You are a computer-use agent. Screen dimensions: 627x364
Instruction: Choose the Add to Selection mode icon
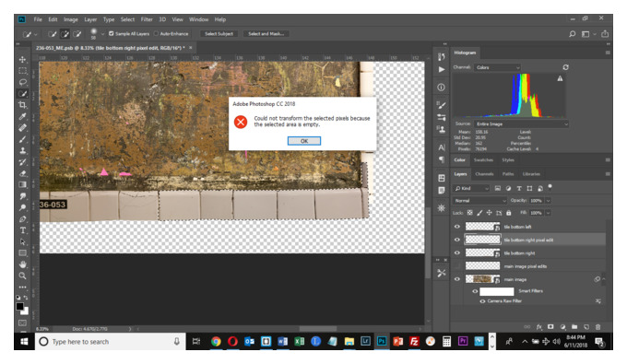[65, 34]
